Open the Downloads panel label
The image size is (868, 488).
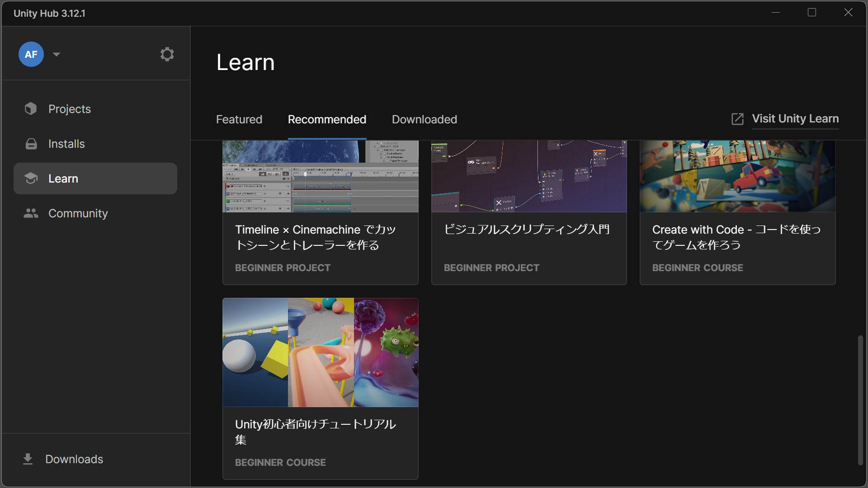point(74,459)
